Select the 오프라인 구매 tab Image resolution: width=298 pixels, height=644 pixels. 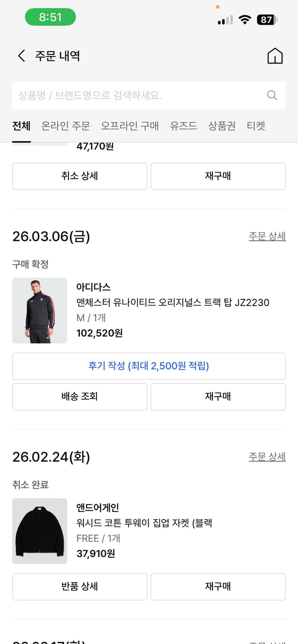pyautogui.click(x=130, y=126)
